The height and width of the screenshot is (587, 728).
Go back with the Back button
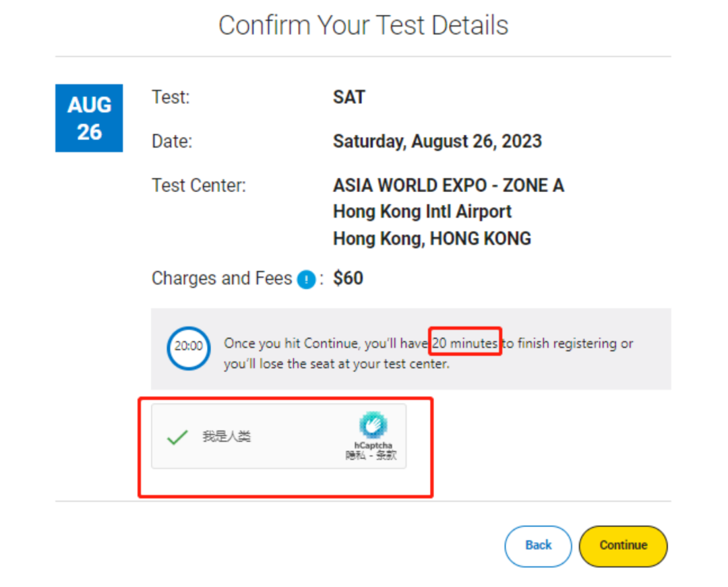coord(538,546)
